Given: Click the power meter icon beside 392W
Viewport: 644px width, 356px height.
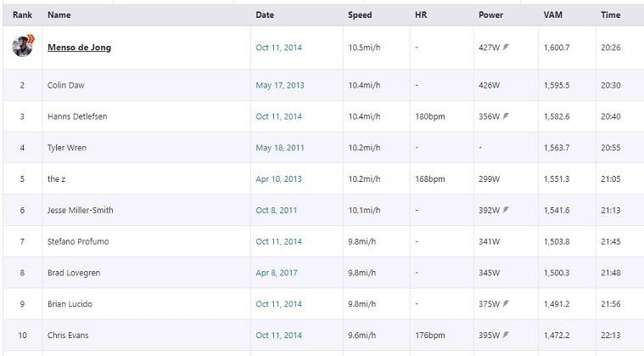Looking at the screenshot, I should (506, 210).
